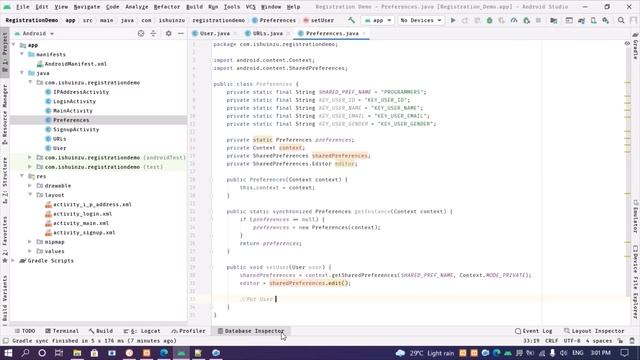Run the app with the green play button

coord(453,20)
